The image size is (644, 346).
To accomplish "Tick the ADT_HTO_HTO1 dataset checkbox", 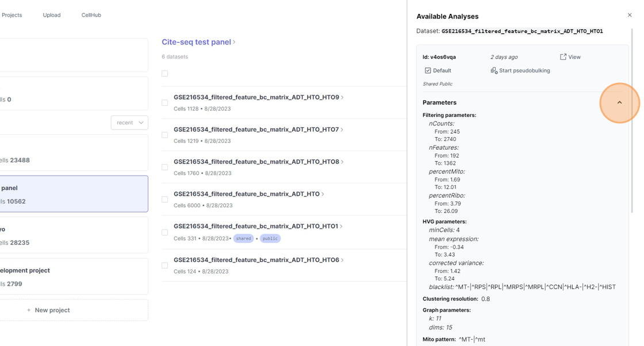I will pos(165,233).
